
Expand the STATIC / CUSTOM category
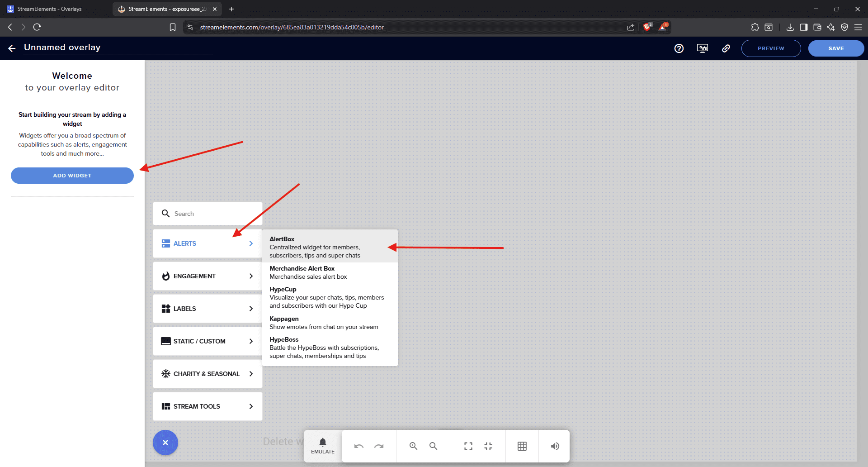pyautogui.click(x=208, y=341)
